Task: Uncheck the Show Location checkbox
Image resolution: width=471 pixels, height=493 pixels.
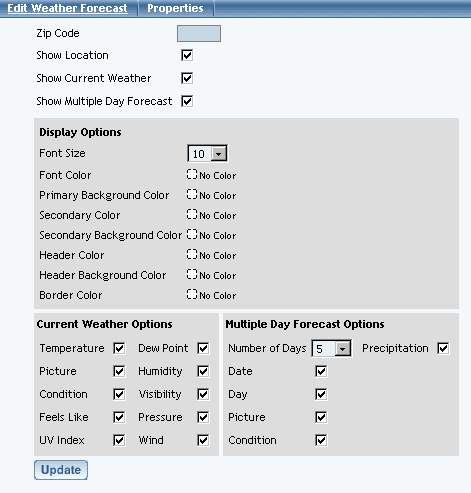Action: coord(187,55)
